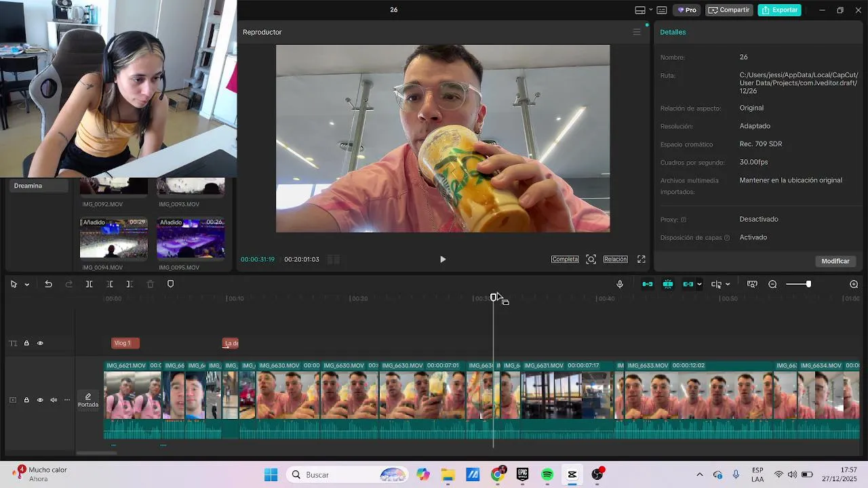Screen dimensions: 868x488
Task: Click the timeline horizontal scrollbar
Action: point(96,453)
